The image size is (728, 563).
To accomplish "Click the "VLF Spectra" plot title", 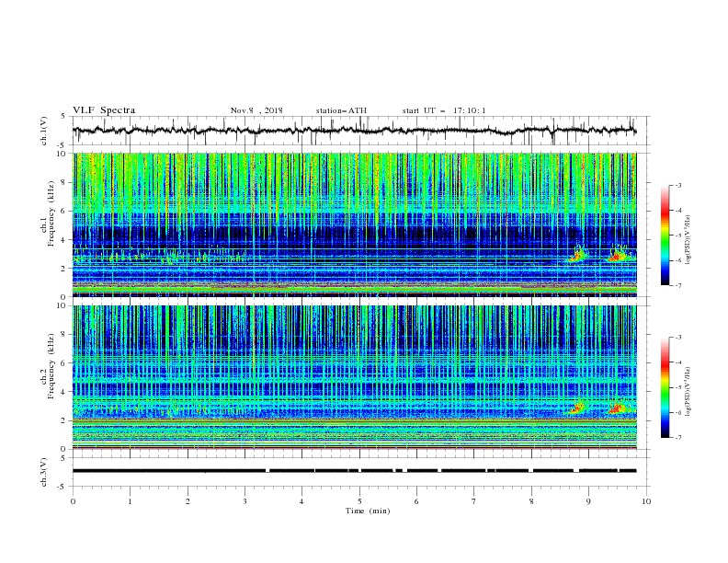I will coord(104,110).
